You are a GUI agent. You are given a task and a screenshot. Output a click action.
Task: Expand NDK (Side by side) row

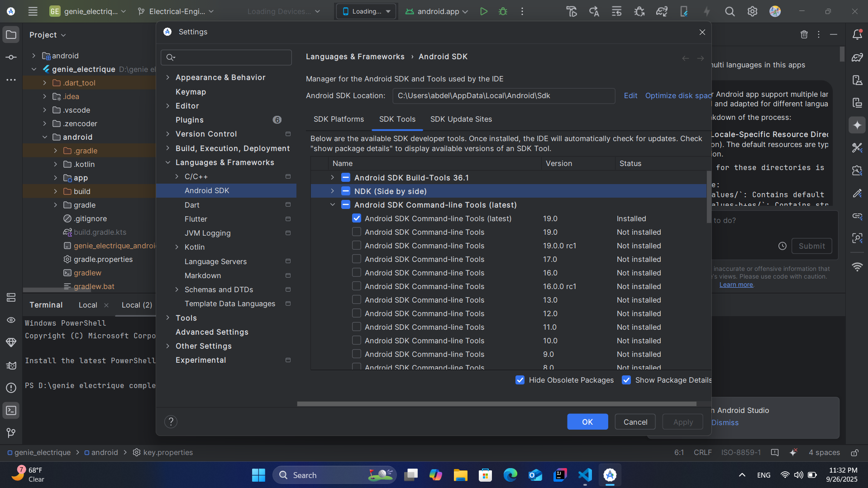point(333,191)
